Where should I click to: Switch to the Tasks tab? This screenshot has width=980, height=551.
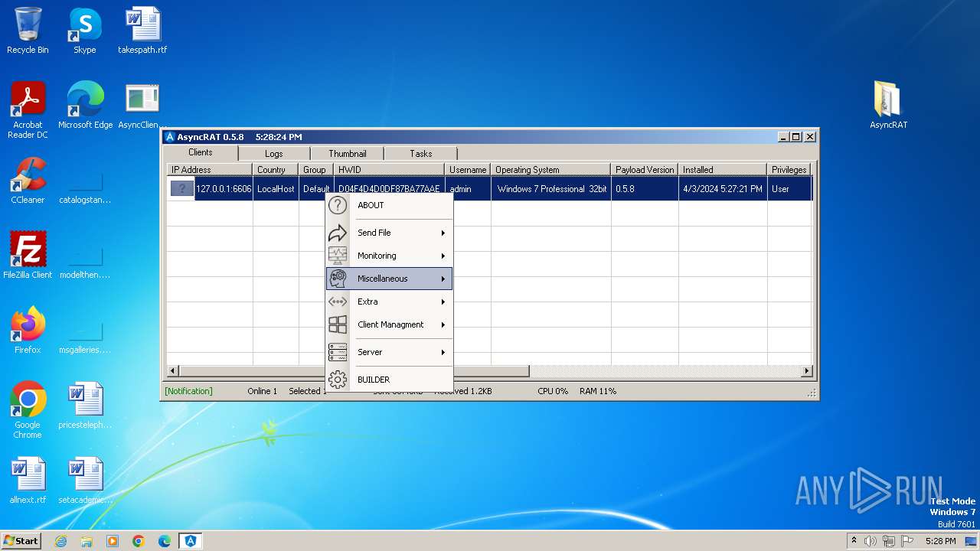pyautogui.click(x=420, y=154)
